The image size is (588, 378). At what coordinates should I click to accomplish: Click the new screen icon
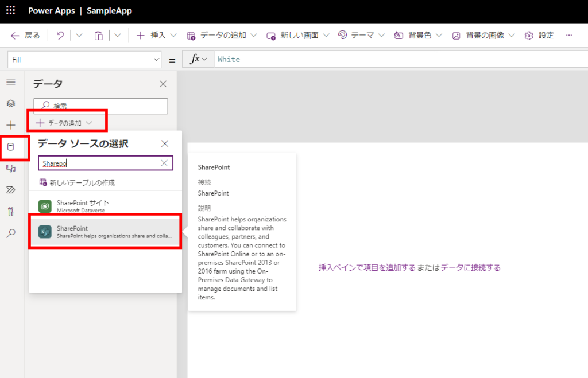tap(271, 36)
